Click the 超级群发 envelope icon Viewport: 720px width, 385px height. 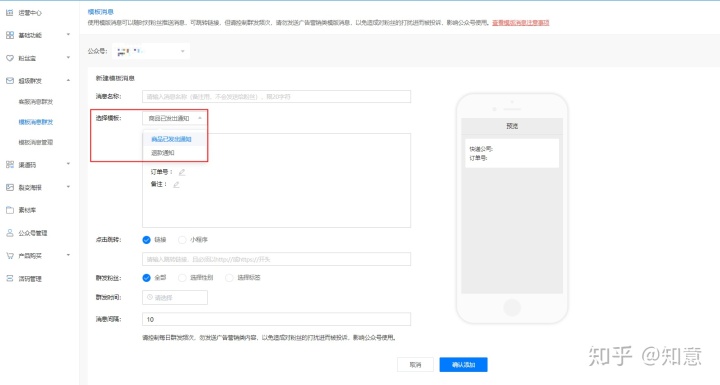10,80
